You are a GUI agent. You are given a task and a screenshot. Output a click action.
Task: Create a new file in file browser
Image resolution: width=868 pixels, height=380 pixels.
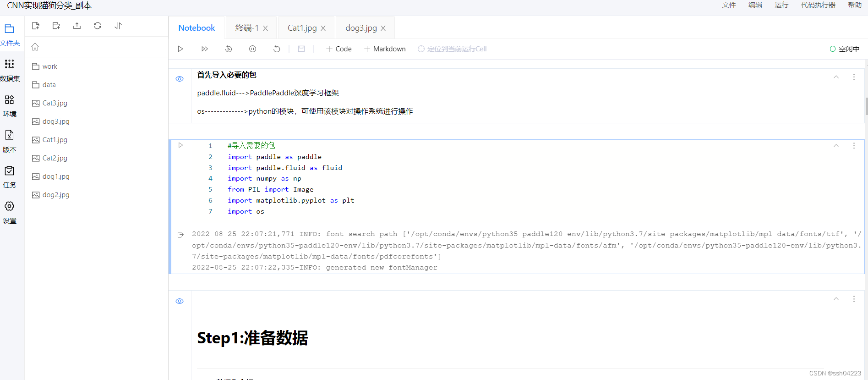point(36,26)
